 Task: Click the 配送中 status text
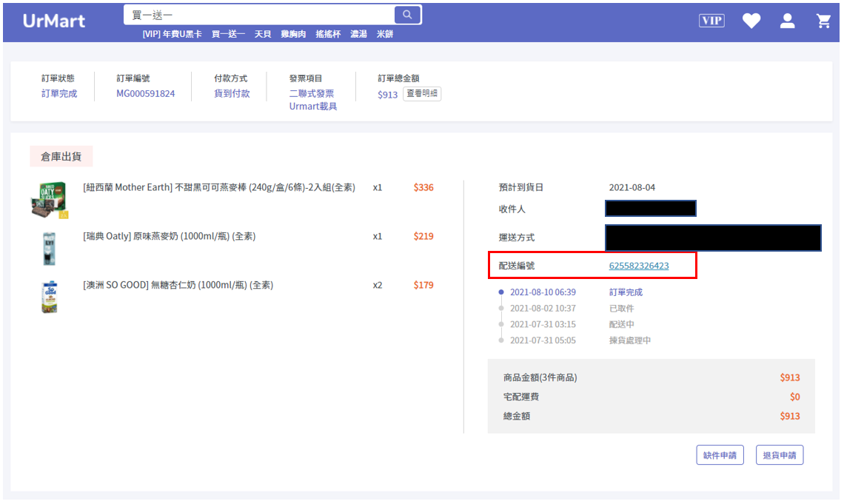[622, 324]
